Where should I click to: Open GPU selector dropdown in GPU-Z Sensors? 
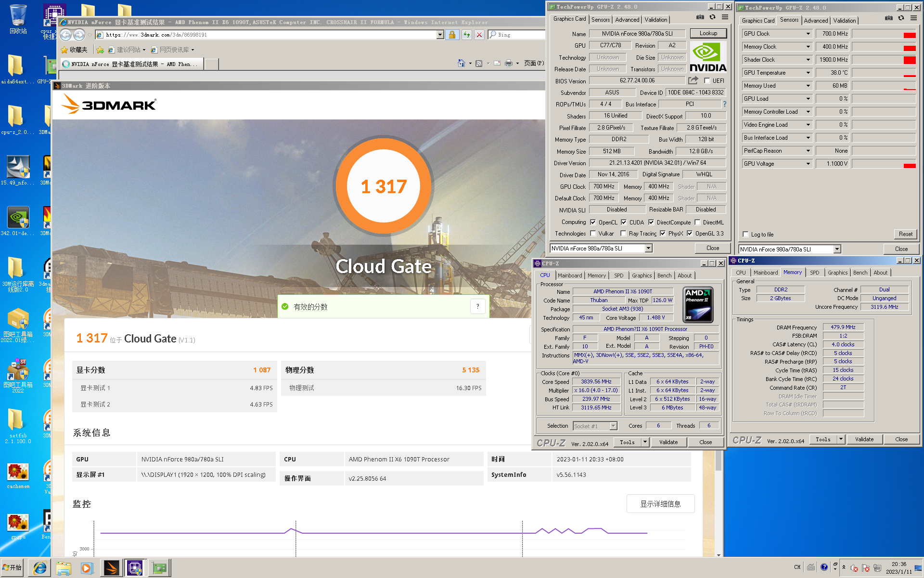(837, 249)
